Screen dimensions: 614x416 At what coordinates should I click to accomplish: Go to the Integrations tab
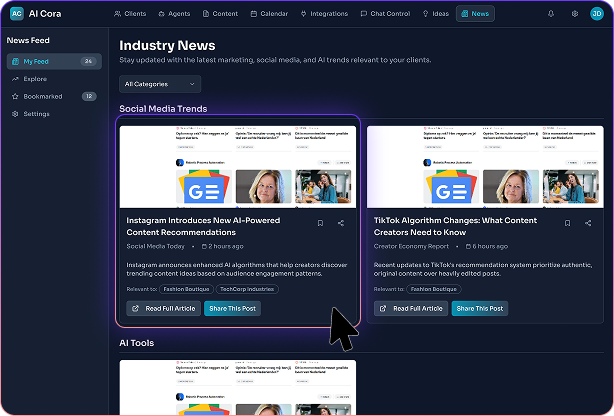323,14
